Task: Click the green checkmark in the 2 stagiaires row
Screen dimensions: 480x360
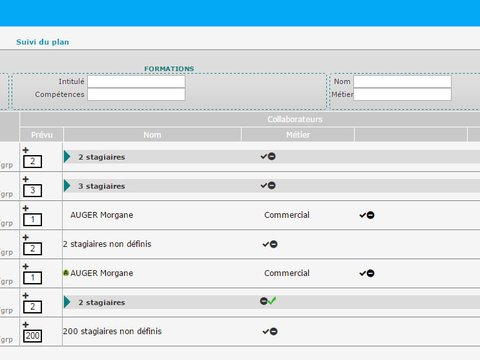Action: click(272, 301)
